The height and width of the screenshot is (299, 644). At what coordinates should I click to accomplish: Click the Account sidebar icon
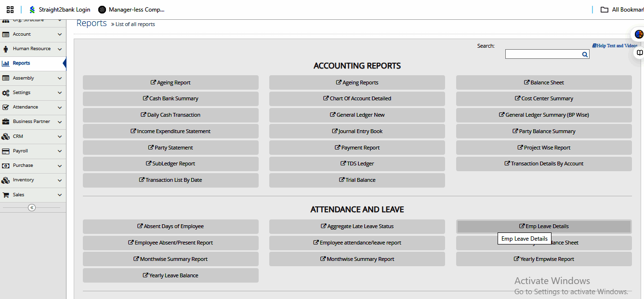[6, 34]
